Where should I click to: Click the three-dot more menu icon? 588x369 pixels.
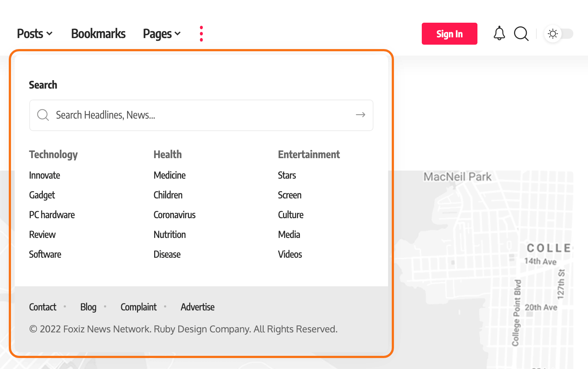(201, 34)
